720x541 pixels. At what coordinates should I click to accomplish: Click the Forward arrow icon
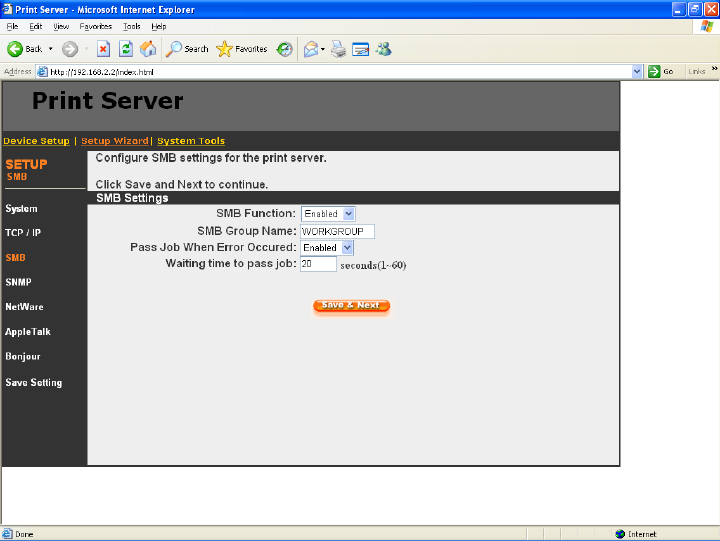click(x=70, y=49)
